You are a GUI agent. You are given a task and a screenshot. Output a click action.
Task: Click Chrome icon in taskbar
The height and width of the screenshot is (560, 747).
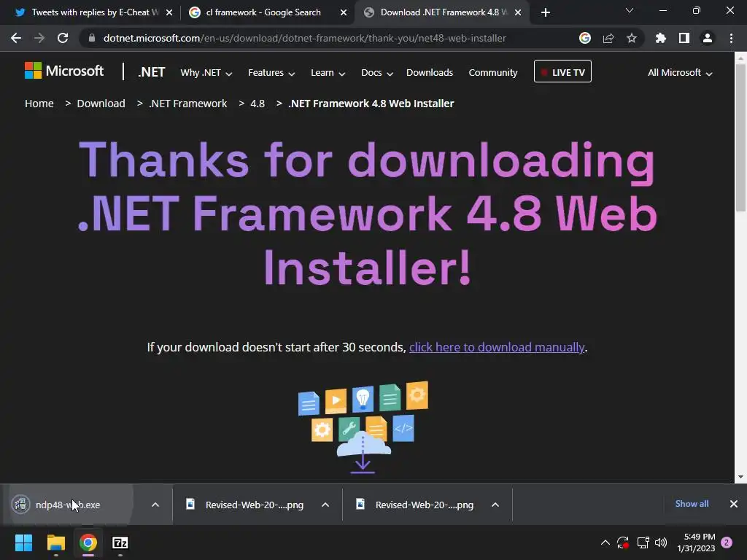[x=88, y=542]
